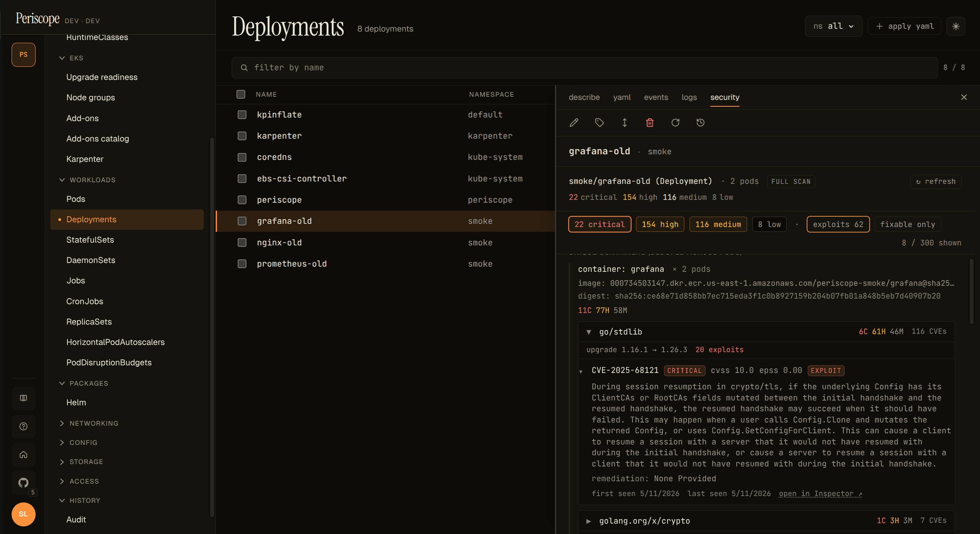Click the PS cluster avatar badge
Screen dimensions: 980x534
(x=24, y=55)
